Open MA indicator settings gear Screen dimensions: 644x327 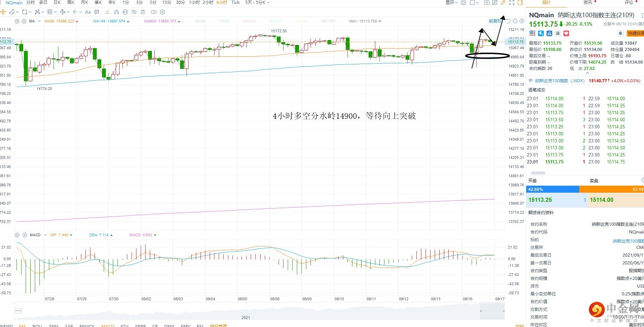[17, 21]
